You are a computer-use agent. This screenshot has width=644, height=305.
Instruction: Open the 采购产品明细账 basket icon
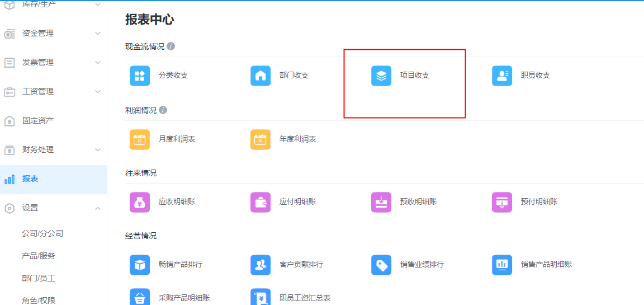pyautogui.click(x=140, y=297)
